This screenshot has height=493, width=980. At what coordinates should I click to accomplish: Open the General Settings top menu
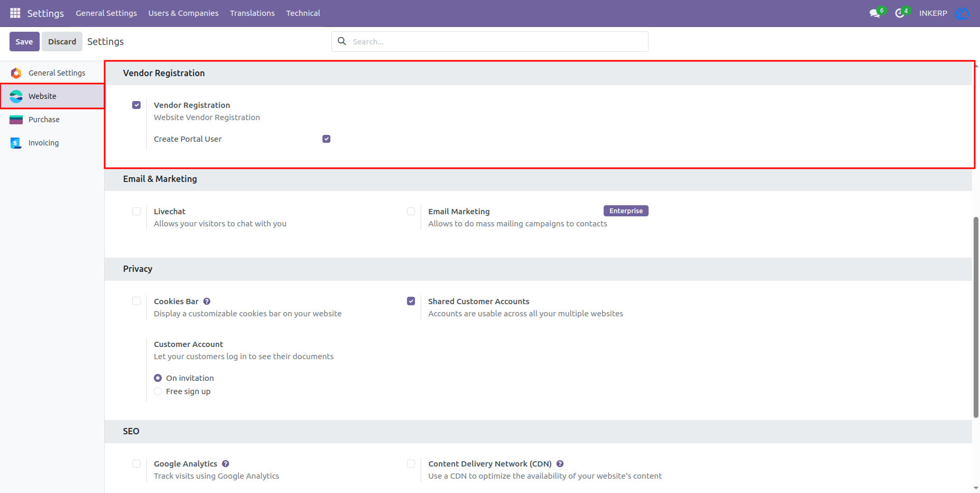pyautogui.click(x=106, y=13)
